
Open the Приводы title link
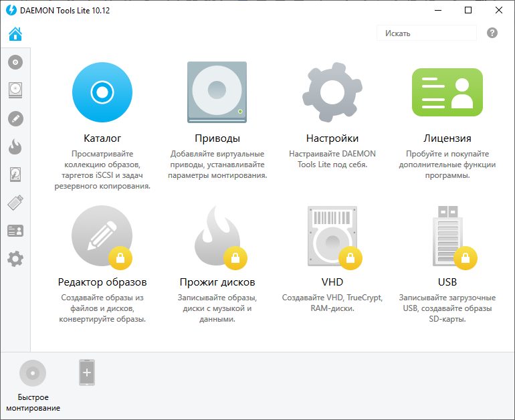click(217, 138)
